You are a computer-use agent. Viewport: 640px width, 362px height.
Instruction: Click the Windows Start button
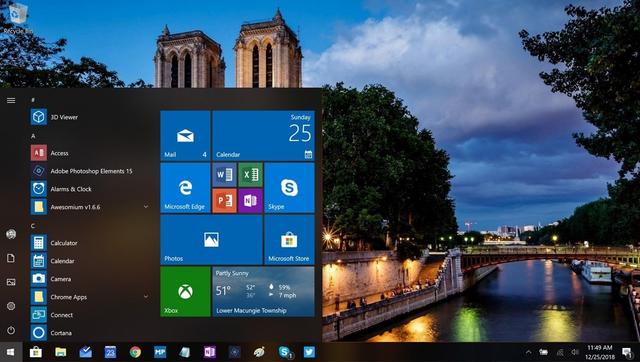click(11, 352)
